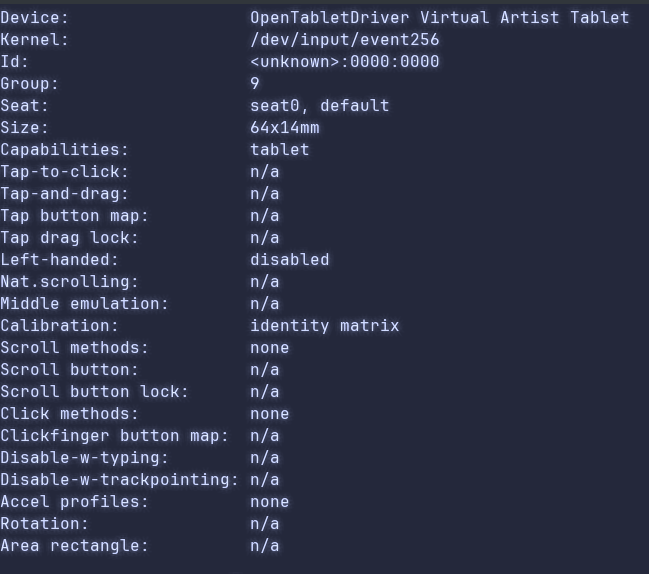Click the tablet capabilities value

click(280, 150)
